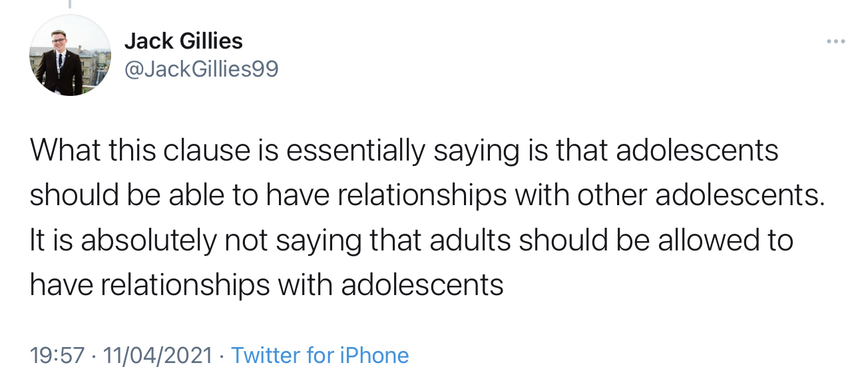Click the surname "Gillies" in the bold name
The width and height of the screenshot is (868, 385).
tap(210, 41)
